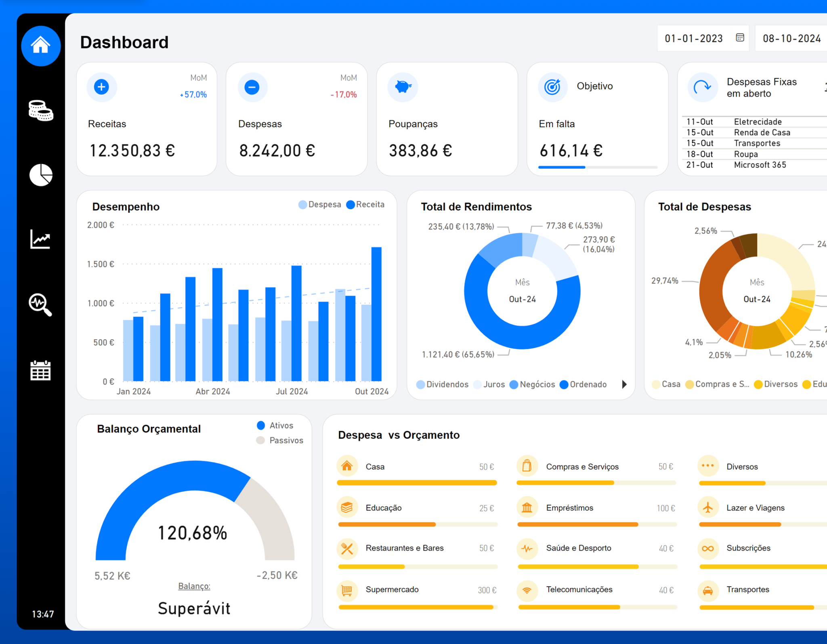The image size is (827, 644).
Task: Click the piggy bank Poupanças icon
Action: pos(403,87)
